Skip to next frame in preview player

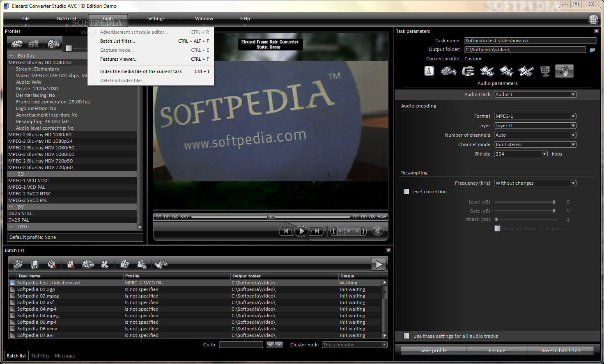[x=317, y=231]
